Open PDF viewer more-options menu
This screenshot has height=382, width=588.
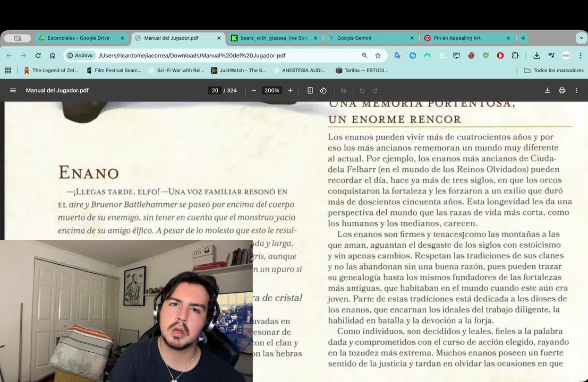click(576, 90)
